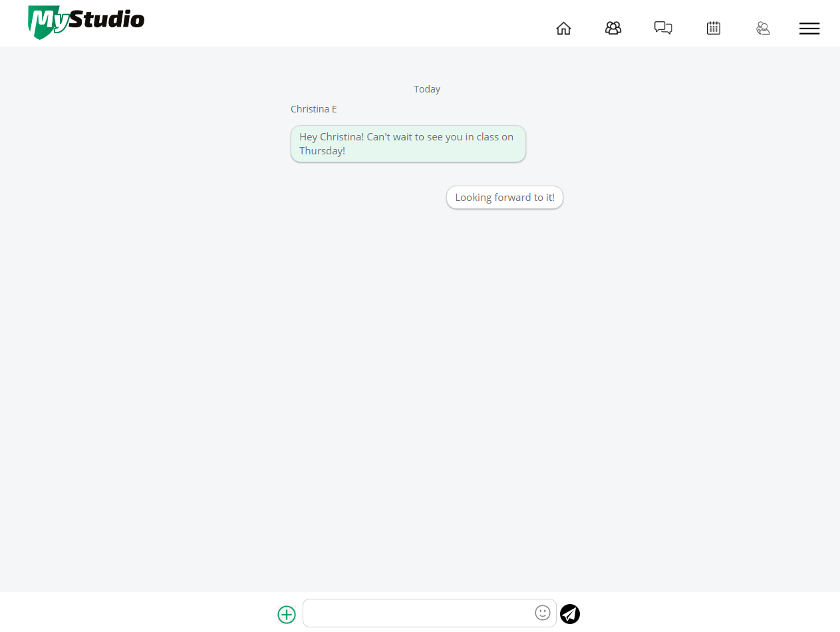Screen dimensions: 840x632
Task: Click the green plus attachment icon
Action: click(x=287, y=614)
